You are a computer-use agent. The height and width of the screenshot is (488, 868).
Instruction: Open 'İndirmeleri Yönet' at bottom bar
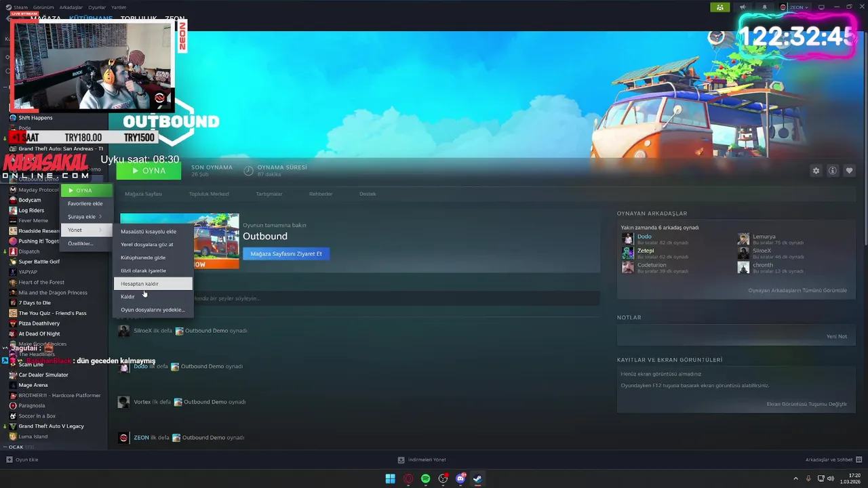coord(422,460)
